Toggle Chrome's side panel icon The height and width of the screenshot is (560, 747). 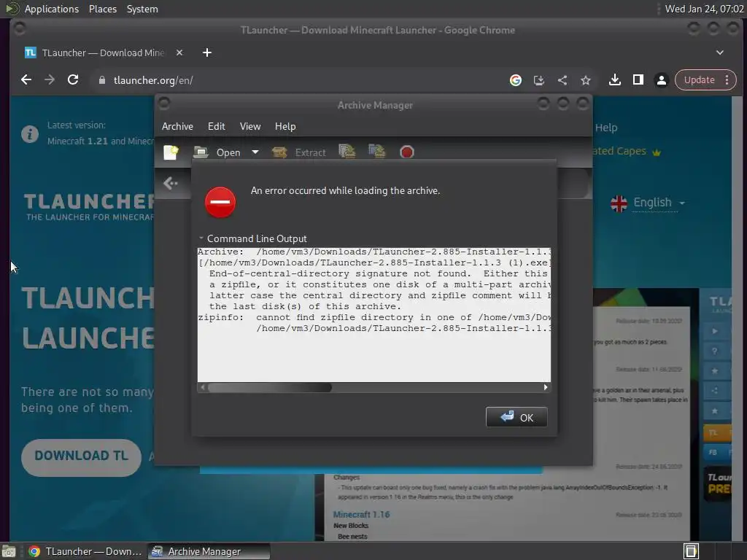point(638,80)
